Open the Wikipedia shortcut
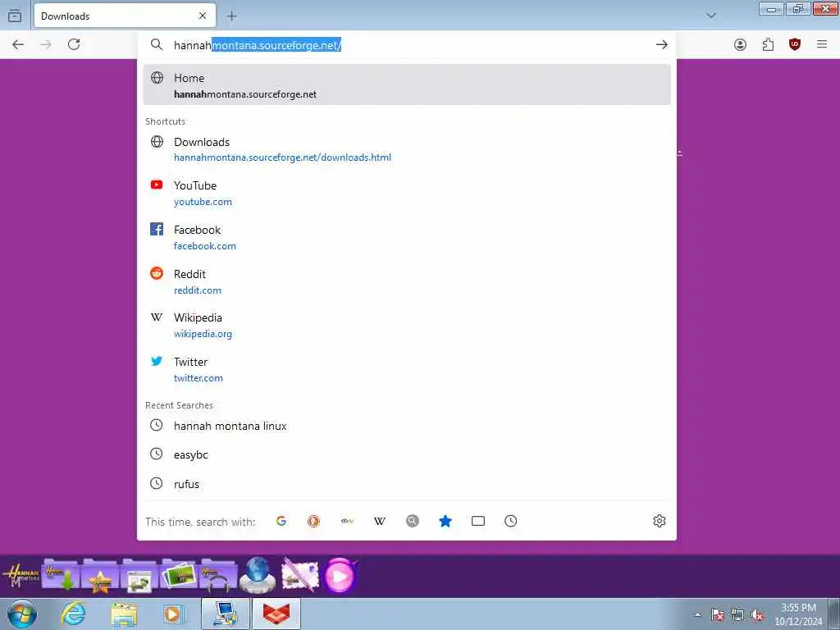The image size is (840, 630). click(x=407, y=325)
